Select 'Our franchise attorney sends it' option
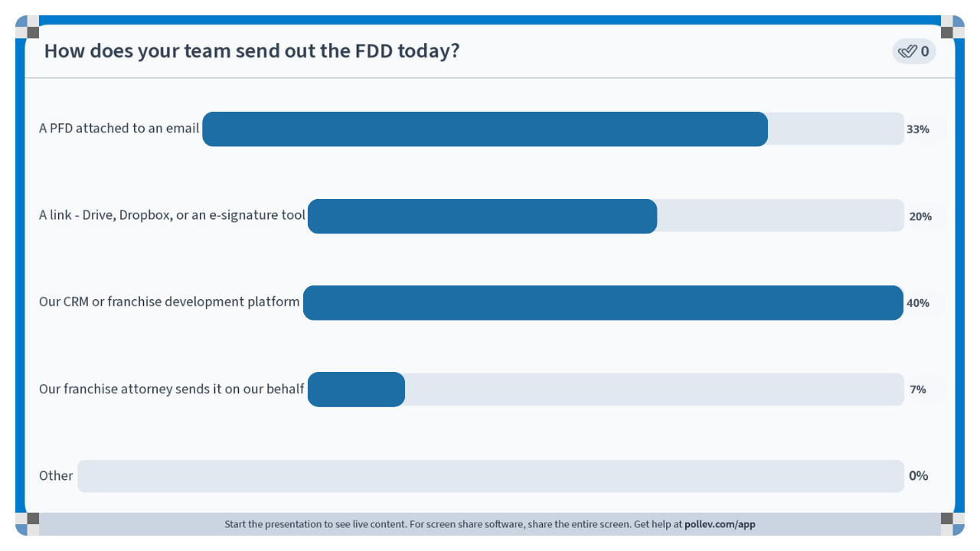This screenshot has height=551, width=980. point(171,389)
